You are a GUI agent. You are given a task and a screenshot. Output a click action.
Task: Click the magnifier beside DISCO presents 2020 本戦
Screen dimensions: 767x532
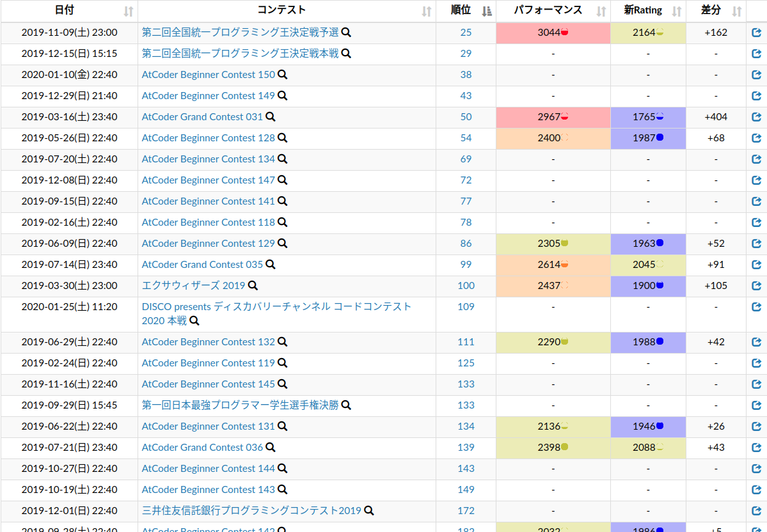coord(194,321)
